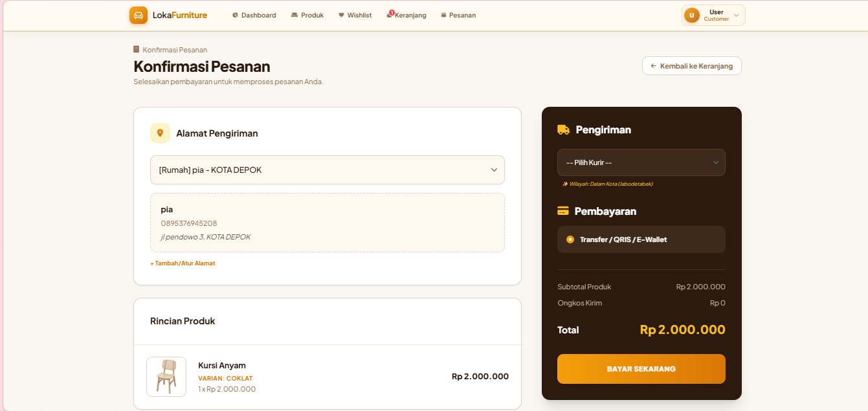Click the Ongkos Kirim Rp 0 value

coord(718,303)
